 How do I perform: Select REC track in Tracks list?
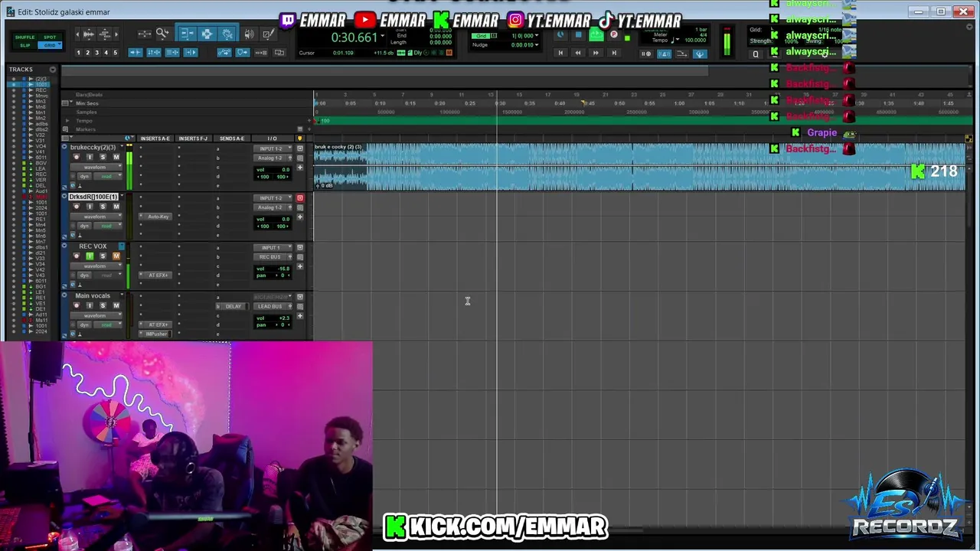41,90
